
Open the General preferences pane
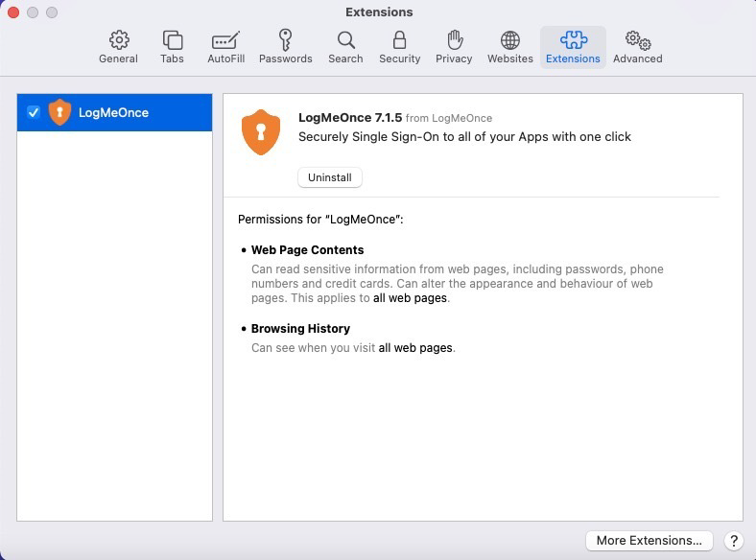click(x=118, y=47)
